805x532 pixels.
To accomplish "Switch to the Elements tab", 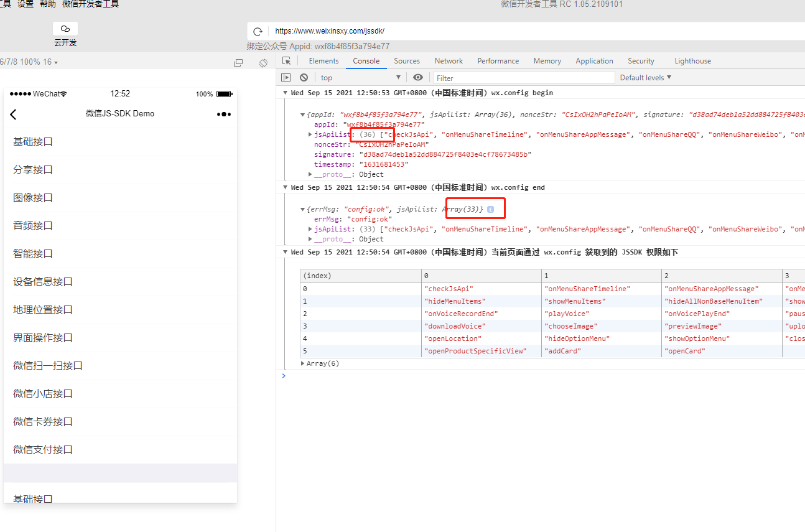I will pos(324,61).
